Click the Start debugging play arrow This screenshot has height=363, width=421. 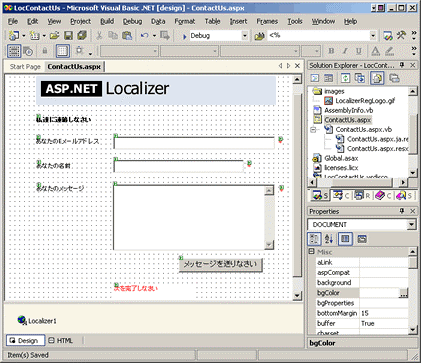click(184, 36)
